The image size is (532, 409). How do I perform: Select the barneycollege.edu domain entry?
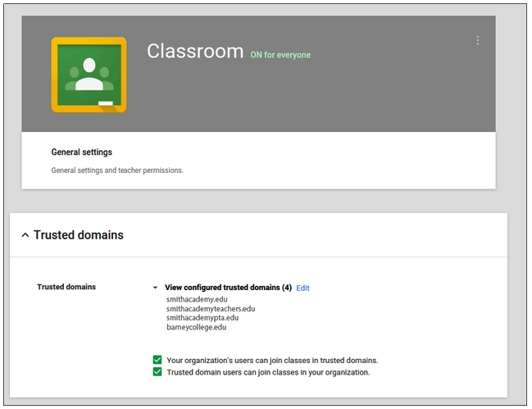[196, 327]
